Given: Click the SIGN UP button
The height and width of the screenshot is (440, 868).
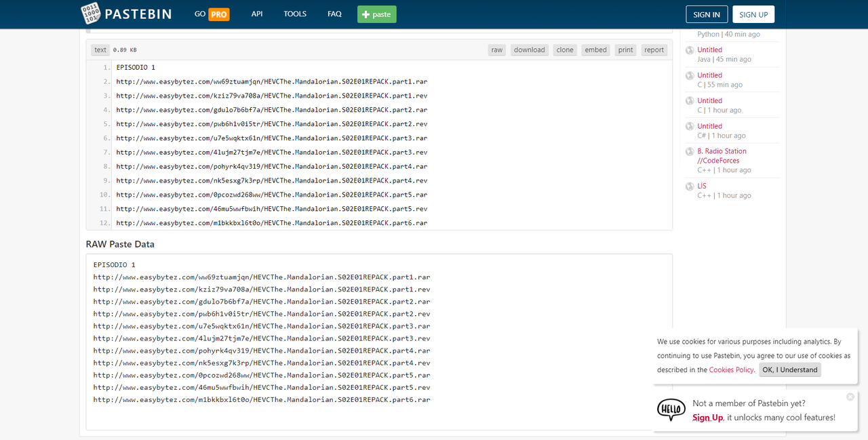Looking at the screenshot, I should (753, 14).
